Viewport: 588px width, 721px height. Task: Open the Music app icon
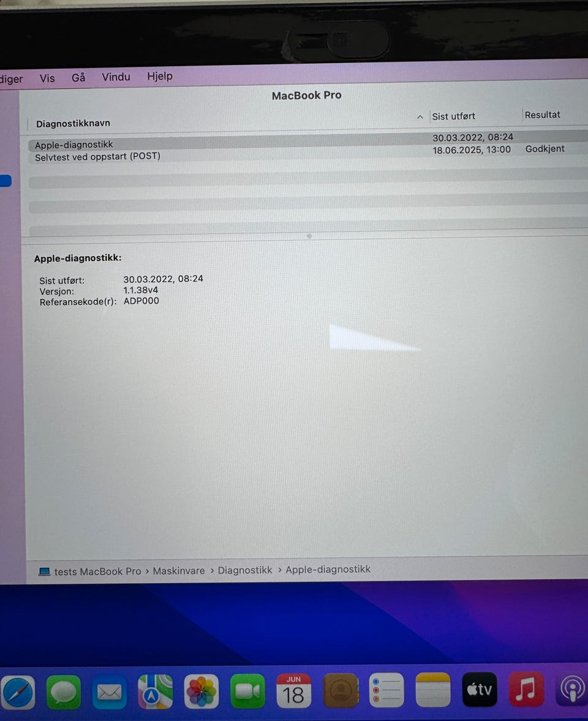pos(526,689)
